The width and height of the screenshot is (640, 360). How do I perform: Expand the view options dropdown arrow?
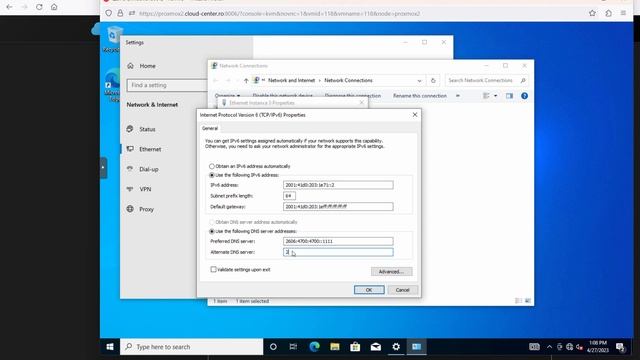[x=496, y=96]
